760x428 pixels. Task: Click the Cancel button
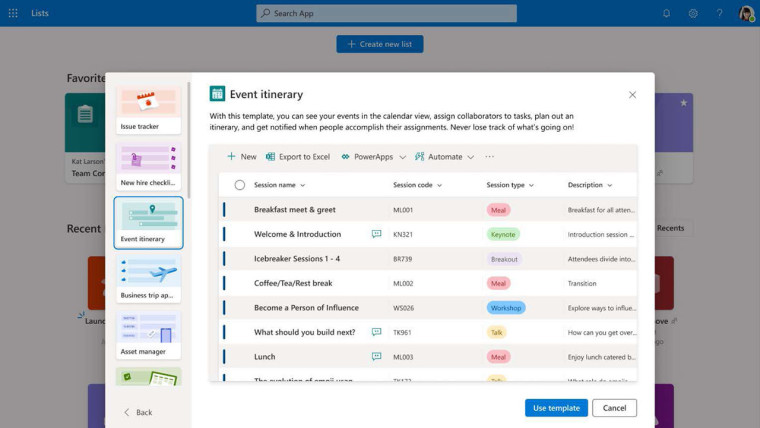point(614,408)
